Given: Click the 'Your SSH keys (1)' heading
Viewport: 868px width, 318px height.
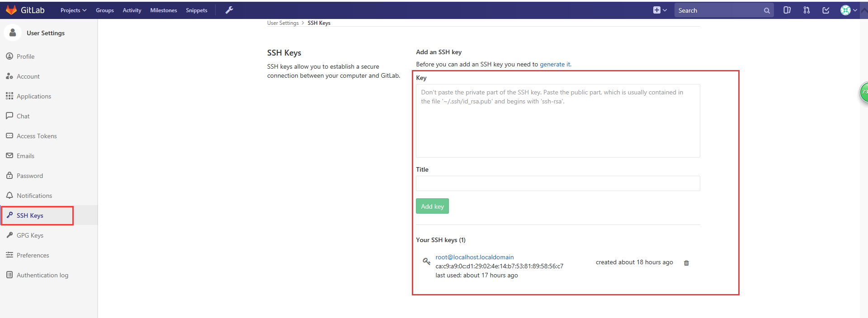Looking at the screenshot, I should tap(441, 240).
